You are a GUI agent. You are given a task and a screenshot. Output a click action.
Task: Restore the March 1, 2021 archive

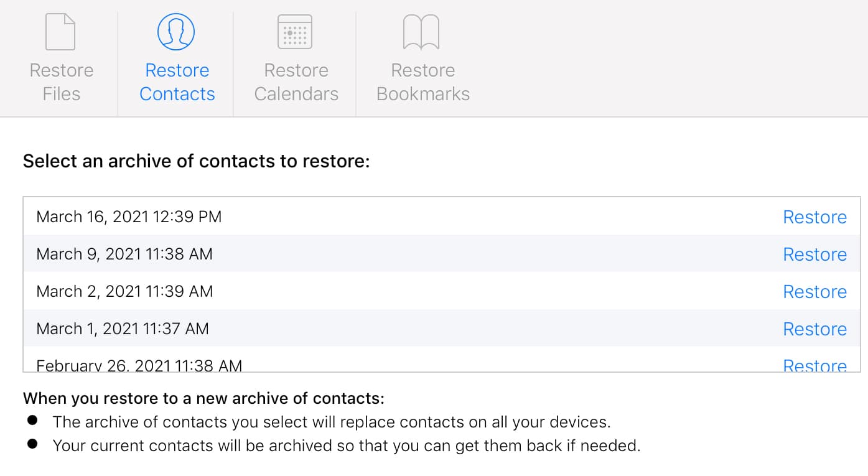pyautogui.click(x=814, y=329)
